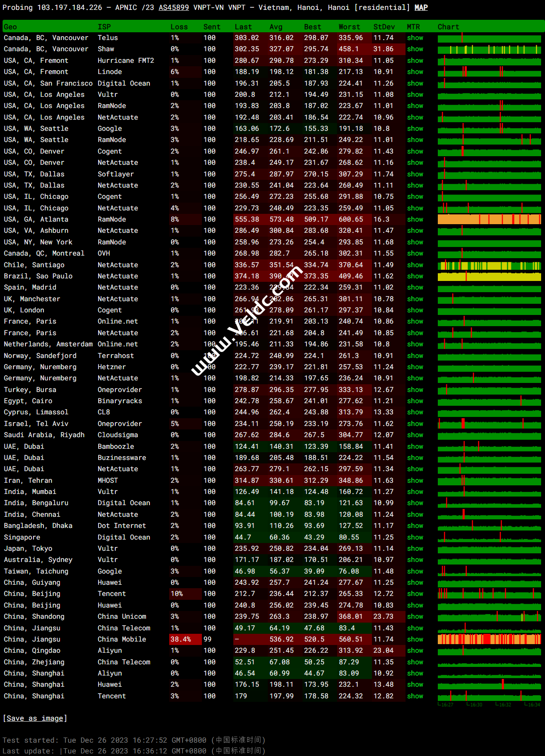Image resolution: width=545 pixels, height=756 pixels.
Task: Show MTR for Norway Sandefjord Terrahost
Action: point(415,356)
